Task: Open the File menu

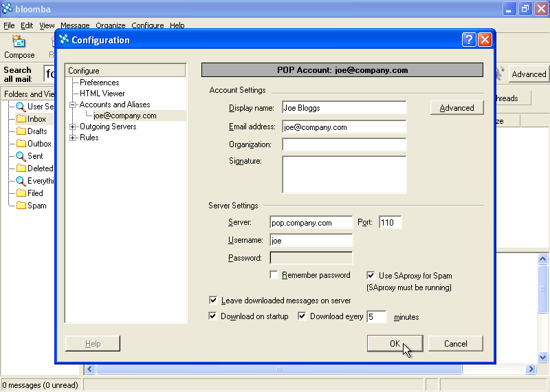Action: [9, 25]
